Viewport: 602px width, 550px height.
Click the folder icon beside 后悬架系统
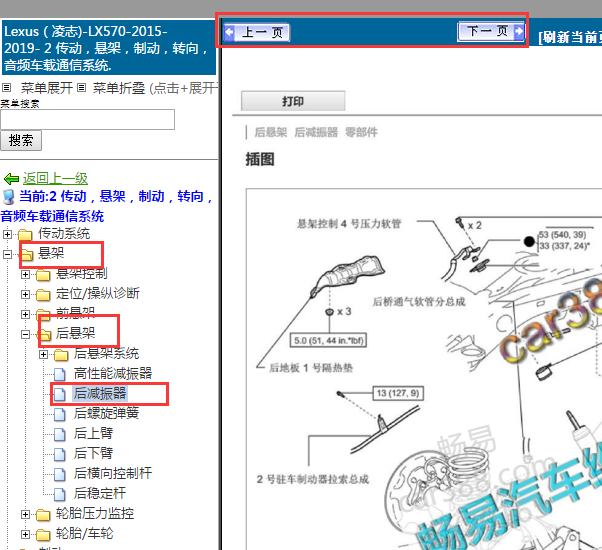click(61, 355)
